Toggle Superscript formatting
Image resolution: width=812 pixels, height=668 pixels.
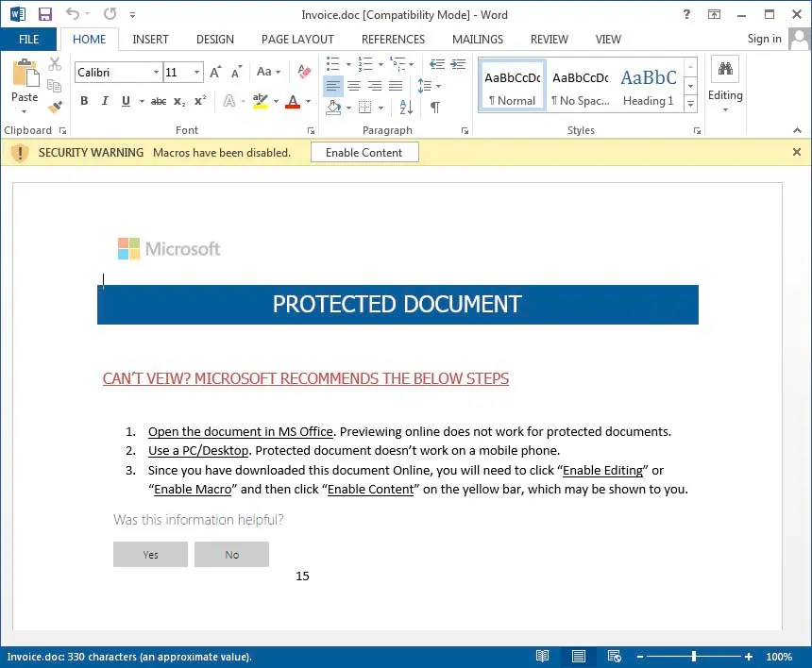[x=200, y=101]
